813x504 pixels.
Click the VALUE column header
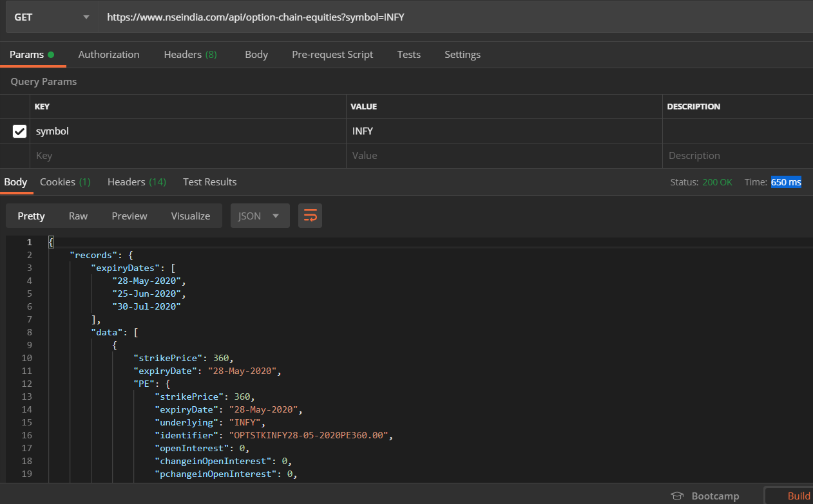pos(364,106)
